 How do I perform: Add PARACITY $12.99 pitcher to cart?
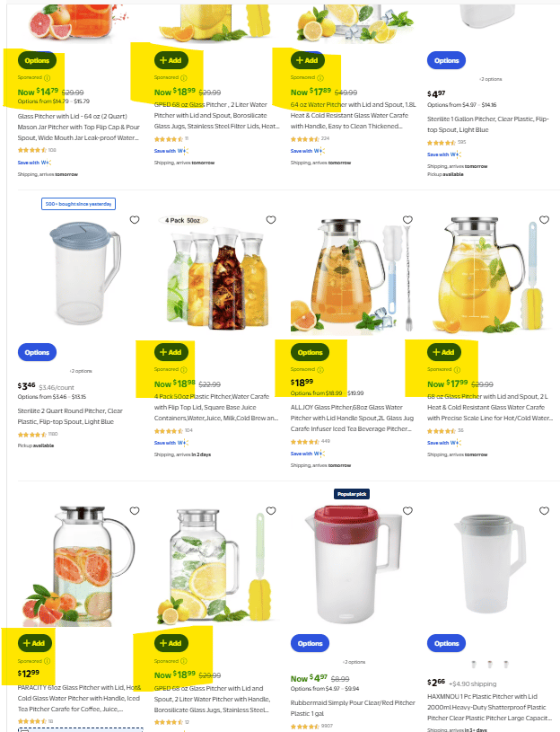(x=34, y=643)
